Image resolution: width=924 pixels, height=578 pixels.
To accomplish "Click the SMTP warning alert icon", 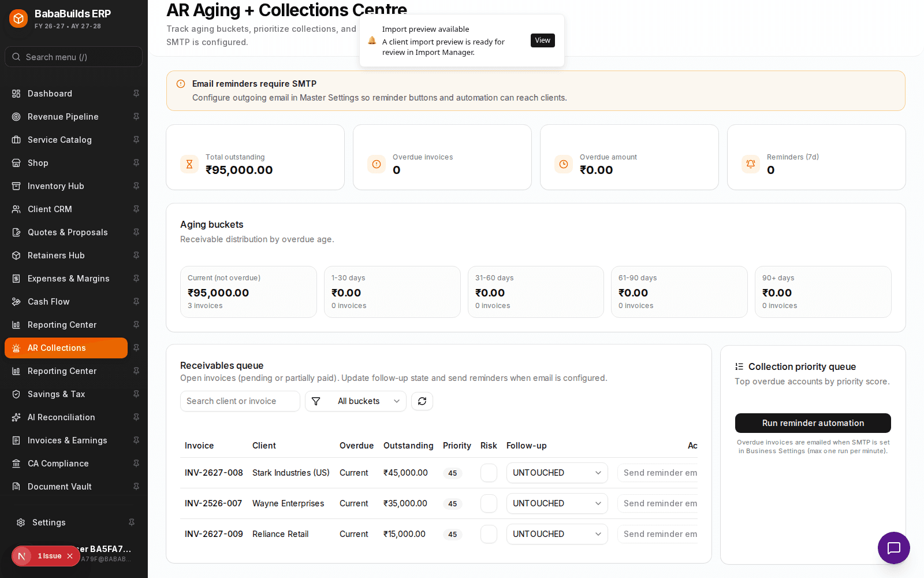I will [181, 84].
